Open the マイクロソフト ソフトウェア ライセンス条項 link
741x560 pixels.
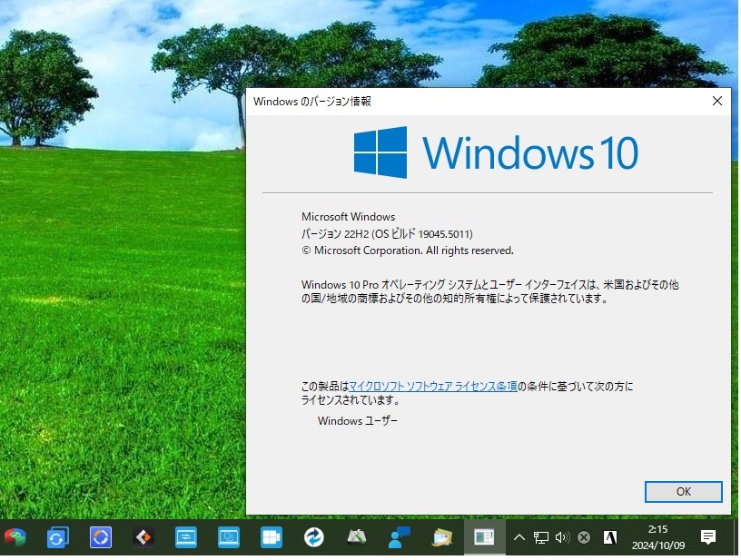tap(433, 387)
